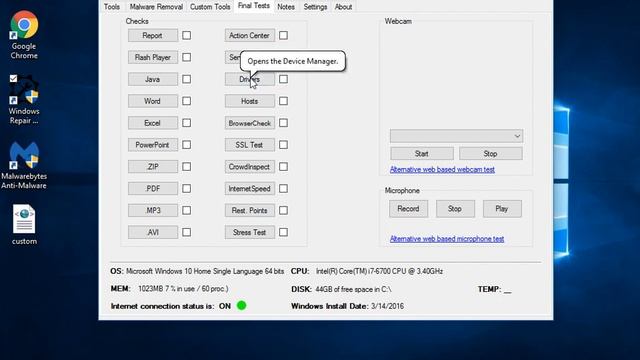Play the microphone recording
This screenshot has width=640, height=360.
tap(502, 209)
